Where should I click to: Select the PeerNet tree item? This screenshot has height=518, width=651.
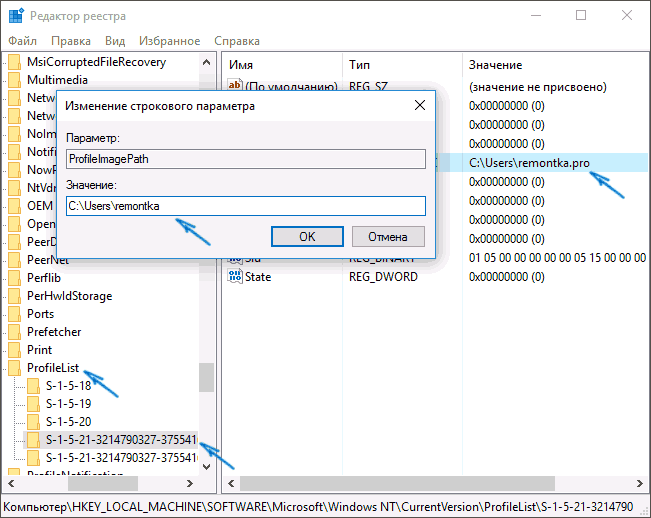coord(47,260)
